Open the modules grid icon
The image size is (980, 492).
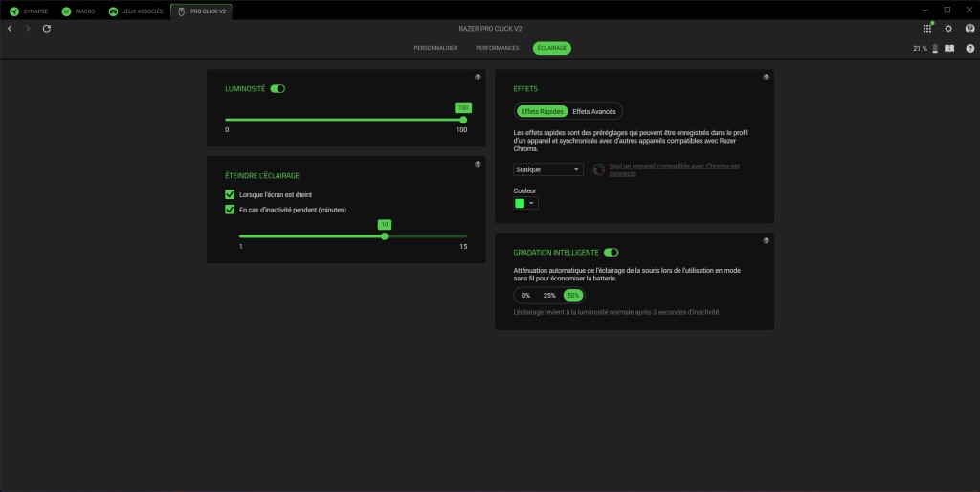[926, 28]
